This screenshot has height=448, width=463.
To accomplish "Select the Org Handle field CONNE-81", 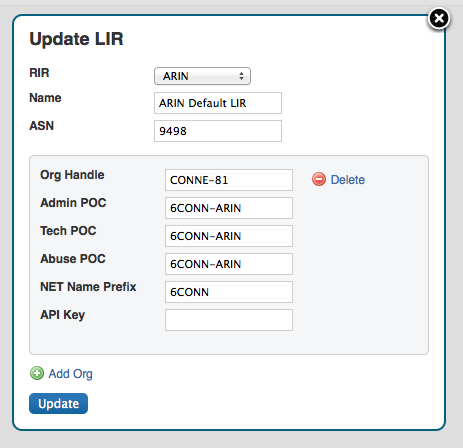I will pyautogui.click(x=229, y=180).
